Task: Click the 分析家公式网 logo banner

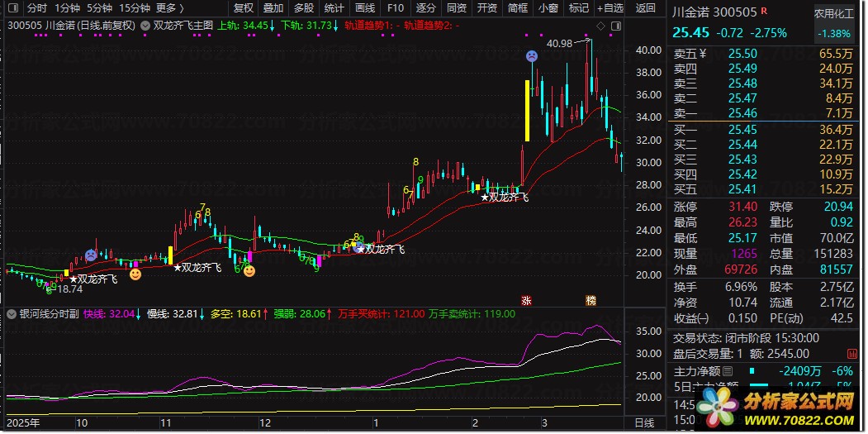Action: 776,408
